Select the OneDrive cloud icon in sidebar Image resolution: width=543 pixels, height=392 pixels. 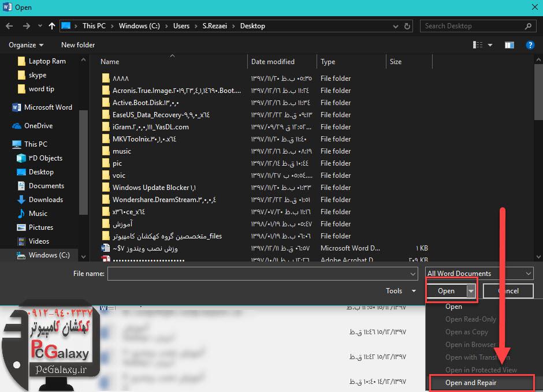click(17, 126)
